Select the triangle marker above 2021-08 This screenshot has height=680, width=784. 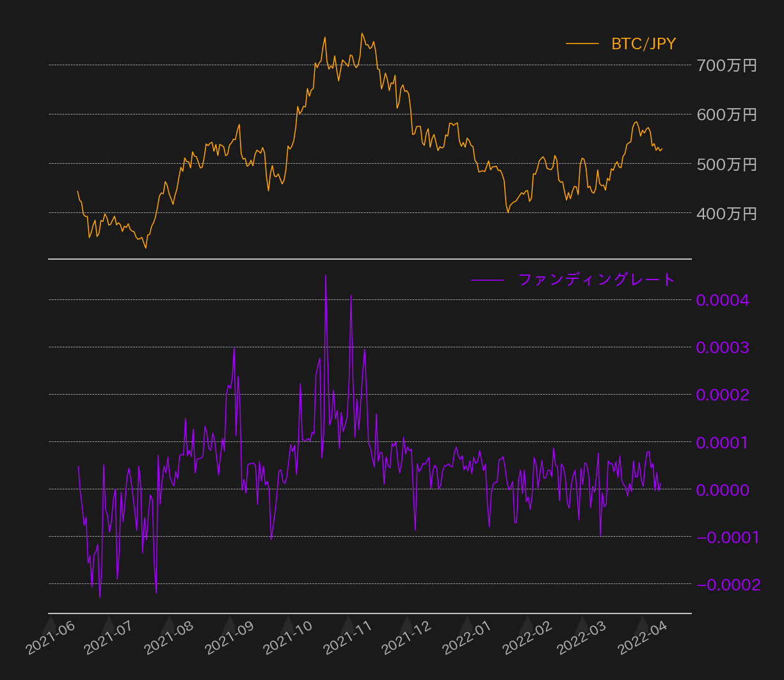[169, 627]
